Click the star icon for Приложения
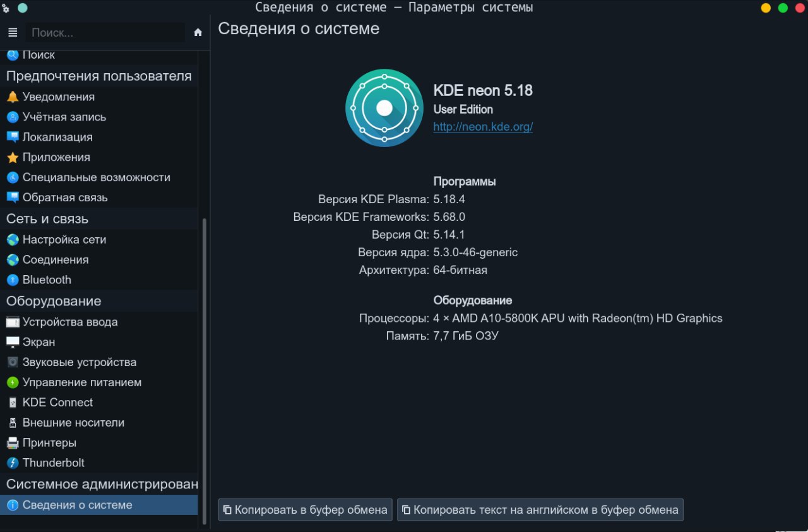The height and width of the screenshot is (532, 808). point(13,157)
